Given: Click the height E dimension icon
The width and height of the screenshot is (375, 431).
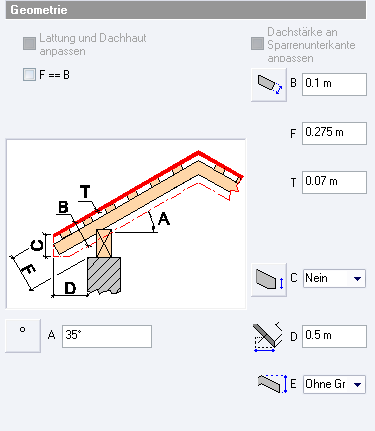Looking at the screenshot, I should 272,384.
